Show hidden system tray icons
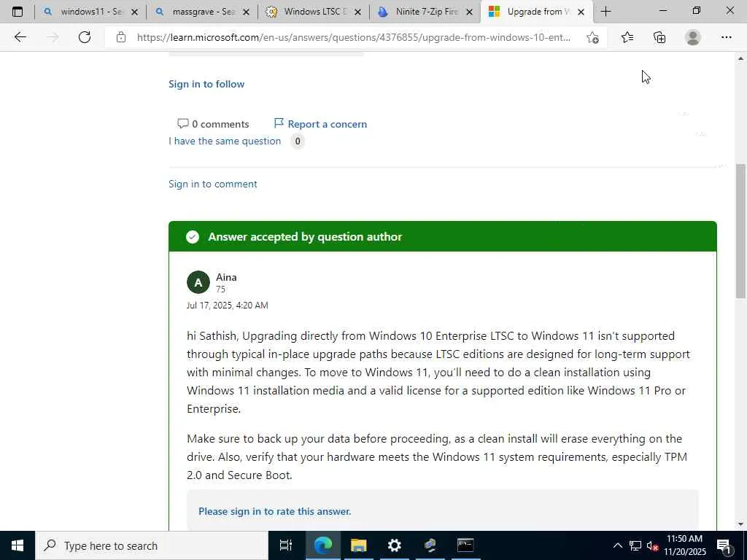The width and height of the screenshot is (747, 560). (x=617, y=545)
